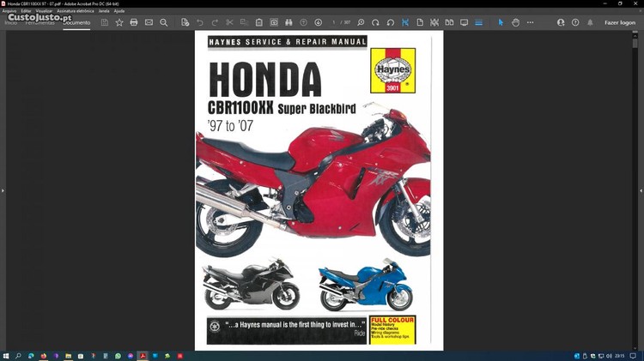
Task: Expand more tools ellipsis menu
Action: 530,22
